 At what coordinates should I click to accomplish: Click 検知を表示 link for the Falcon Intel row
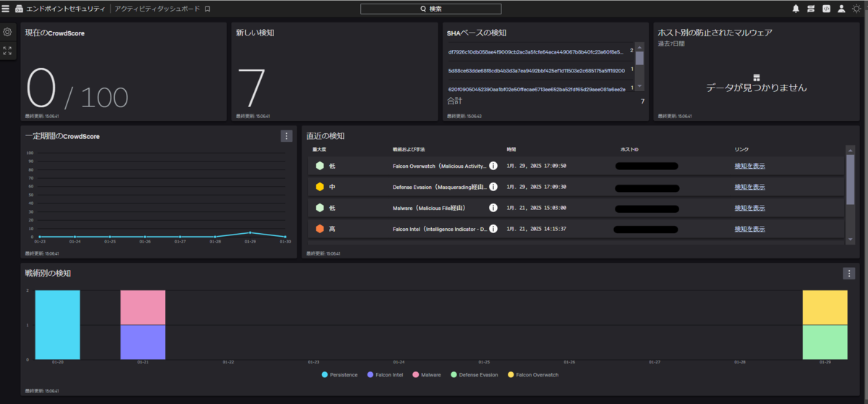749,229
